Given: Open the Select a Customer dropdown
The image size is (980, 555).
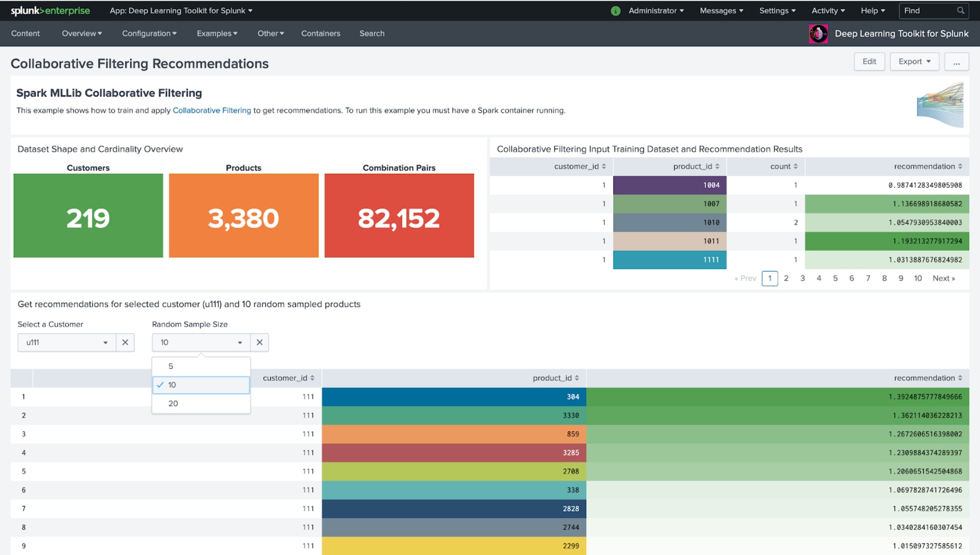Looking at the screenshot, I should (x=67, y=343).
